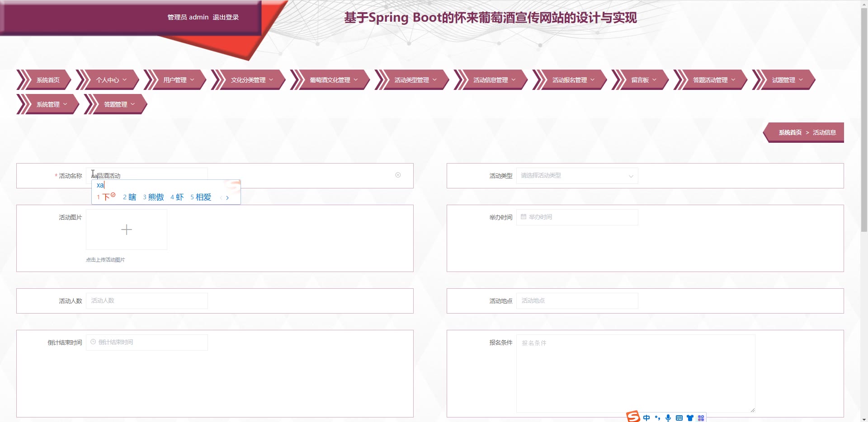Open the 答题活动管理 menu

[x=710, y=80]
